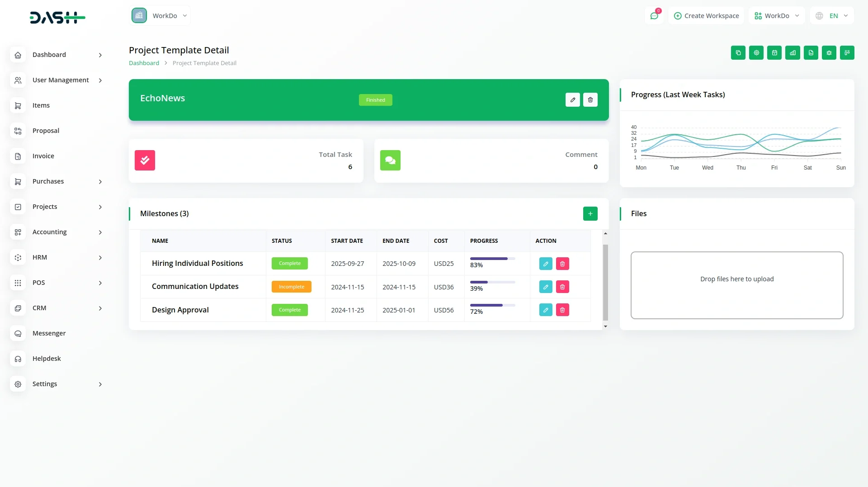Open Messenger from the sidebar

pos(49,333)
